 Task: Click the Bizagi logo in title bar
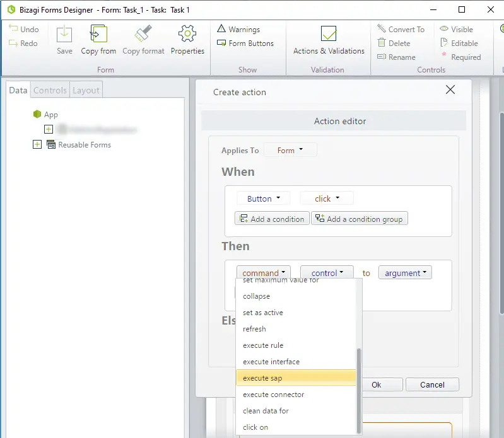11,9
